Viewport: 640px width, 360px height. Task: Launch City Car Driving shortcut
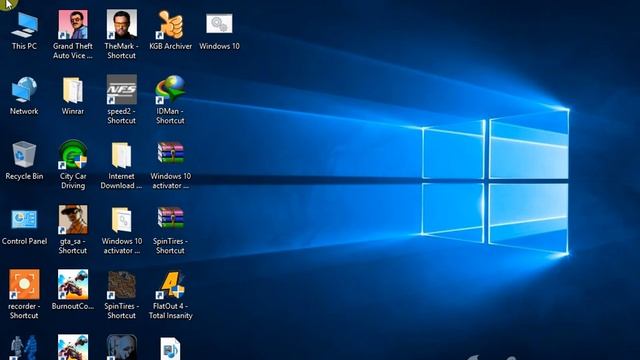(x=73, y=154)
